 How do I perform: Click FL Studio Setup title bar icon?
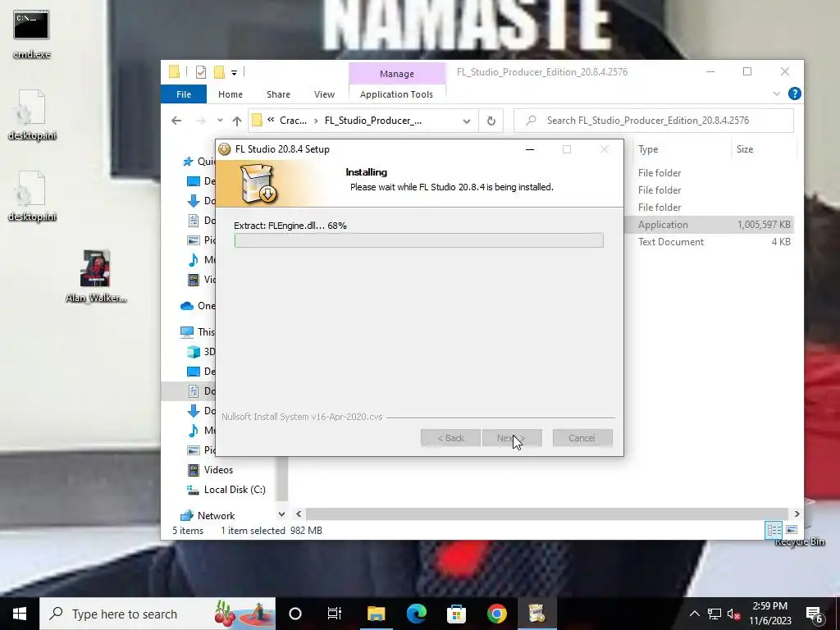225,149
